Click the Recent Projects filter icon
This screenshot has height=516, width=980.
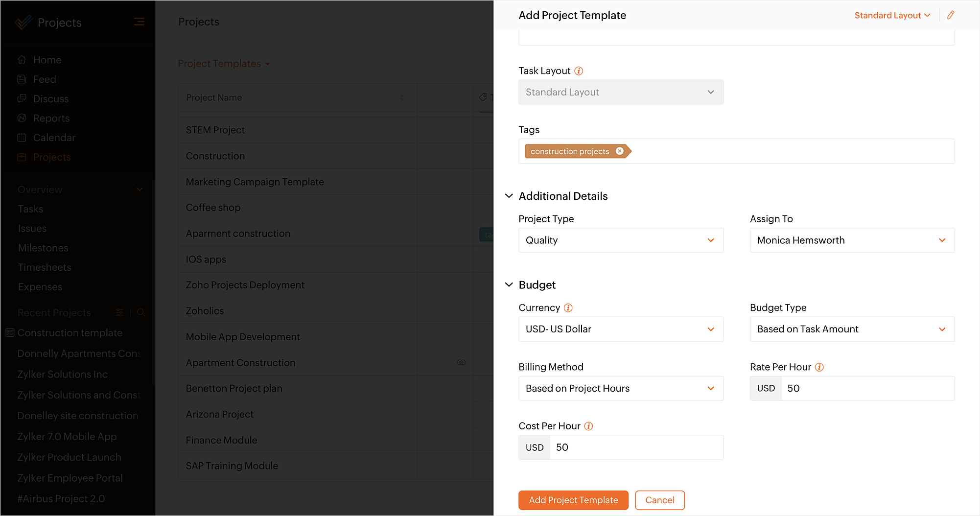[119, 312]
